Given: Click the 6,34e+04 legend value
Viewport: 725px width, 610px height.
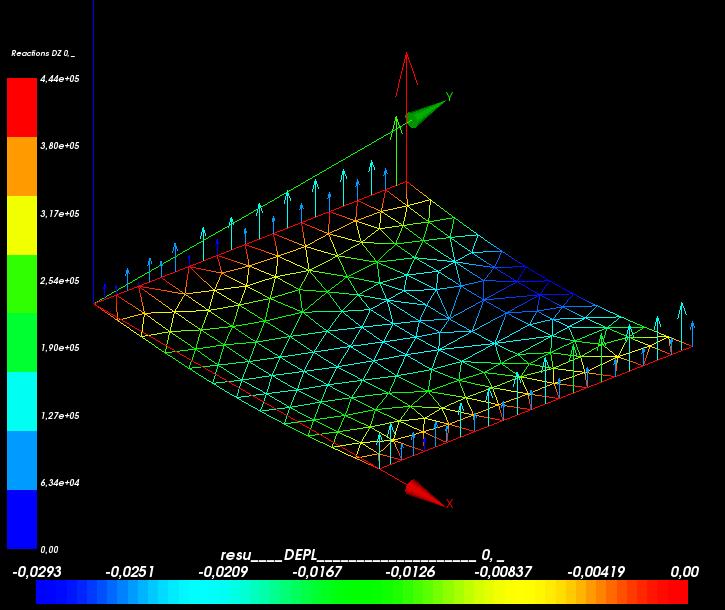Looking at the screenshot, I should coord(60,483).
